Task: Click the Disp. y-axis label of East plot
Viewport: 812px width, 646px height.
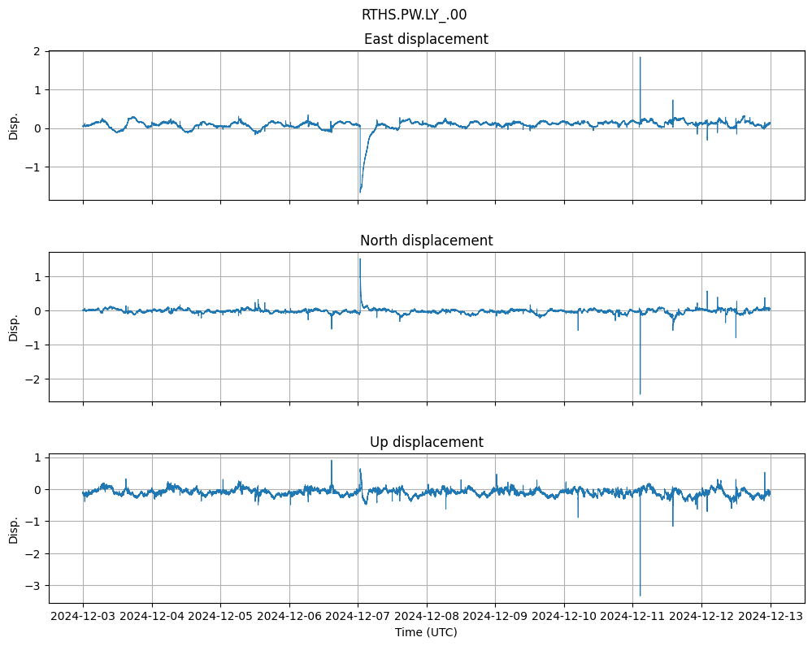Action: (14, 125)
